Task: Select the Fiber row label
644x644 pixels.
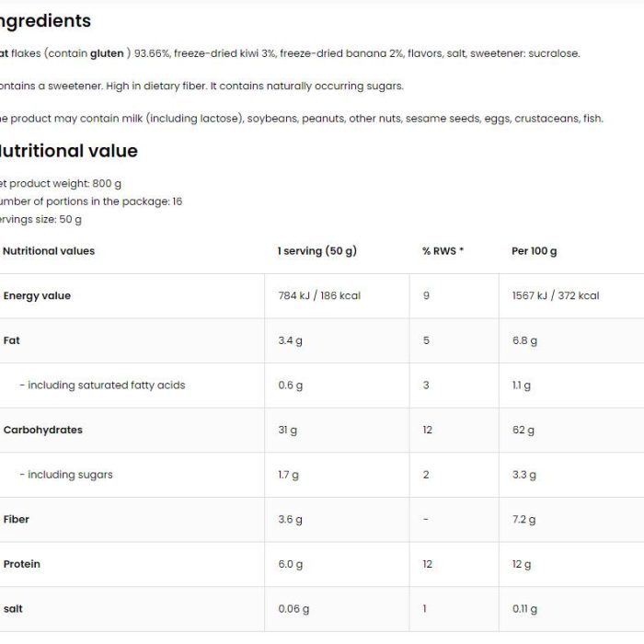Action: pyautogui.click(x=16, y=520)
